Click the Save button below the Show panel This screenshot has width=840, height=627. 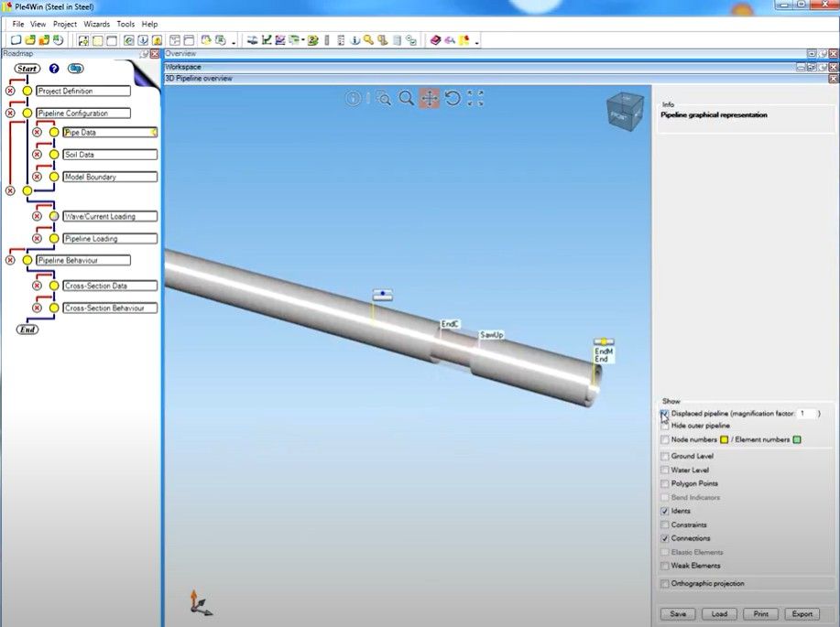tap(677, 613)
